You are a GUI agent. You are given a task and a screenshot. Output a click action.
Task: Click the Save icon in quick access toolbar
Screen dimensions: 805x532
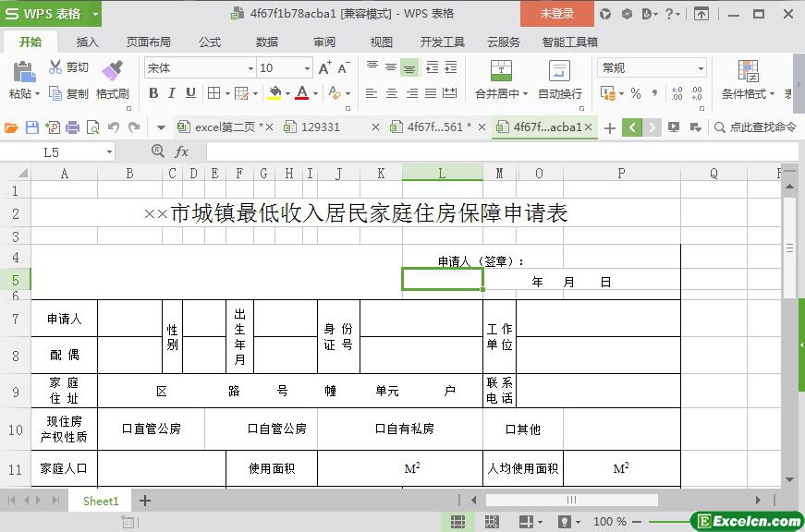32,127
